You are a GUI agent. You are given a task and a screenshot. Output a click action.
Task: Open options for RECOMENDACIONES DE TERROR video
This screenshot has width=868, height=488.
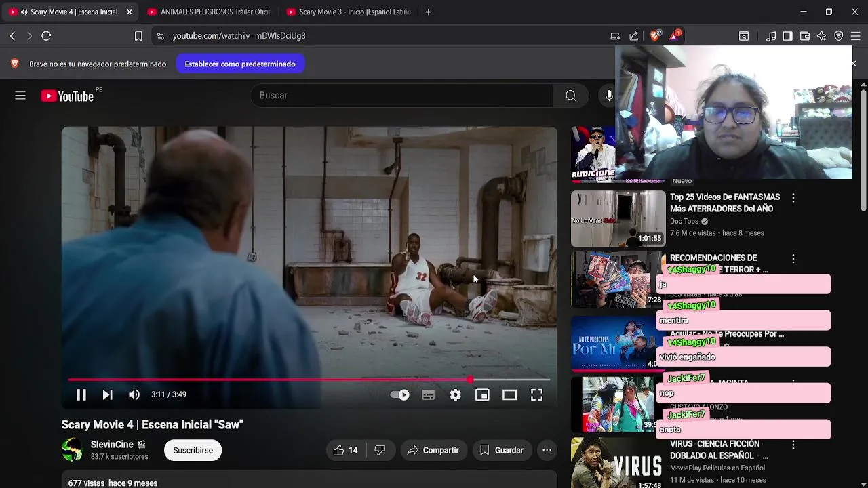point(793,259)
